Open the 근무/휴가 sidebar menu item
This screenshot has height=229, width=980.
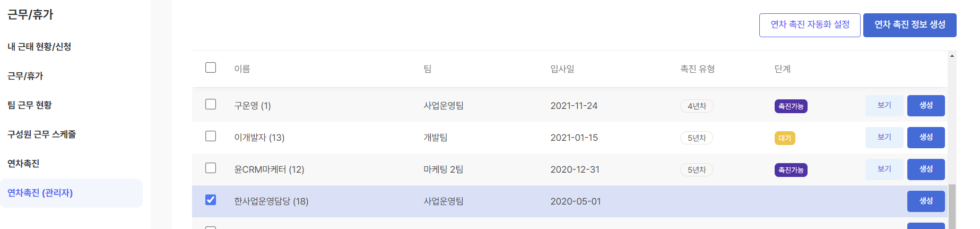coord(25,76)
